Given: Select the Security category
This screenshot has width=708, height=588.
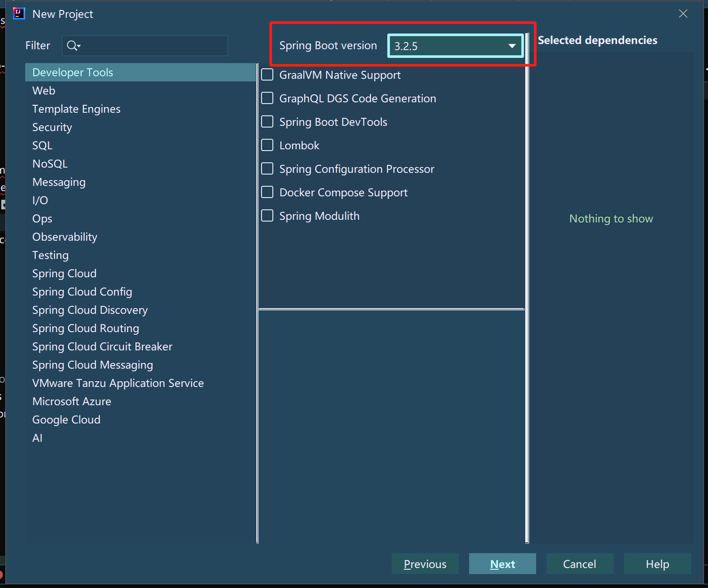Looking at the screenshot, I should click(141, 127).
